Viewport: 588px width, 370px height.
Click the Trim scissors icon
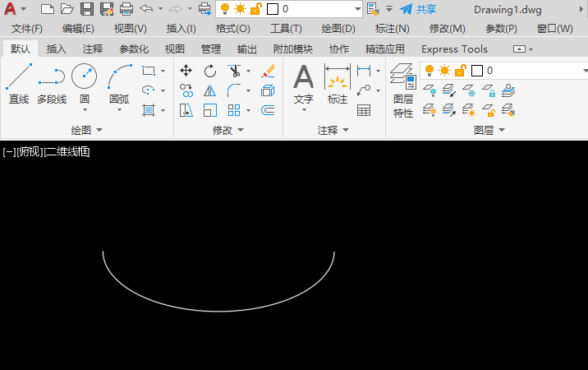coord(234,71)
